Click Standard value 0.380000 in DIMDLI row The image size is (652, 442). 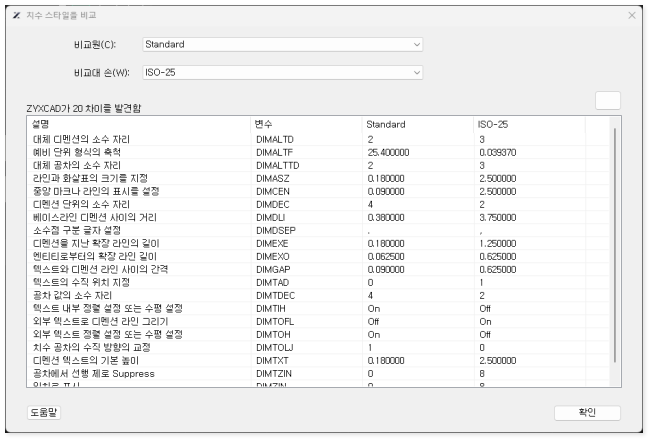pos(386,217)
